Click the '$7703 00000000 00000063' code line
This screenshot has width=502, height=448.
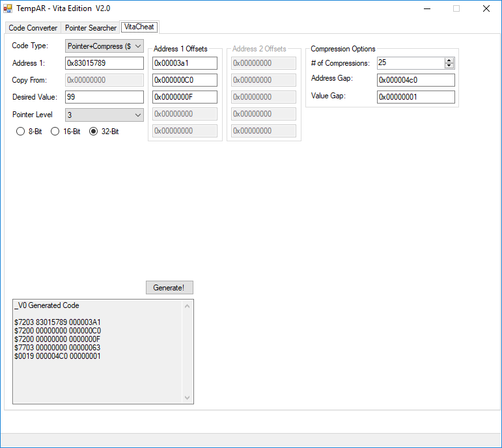pyautogui.click(x=57, y=348)
